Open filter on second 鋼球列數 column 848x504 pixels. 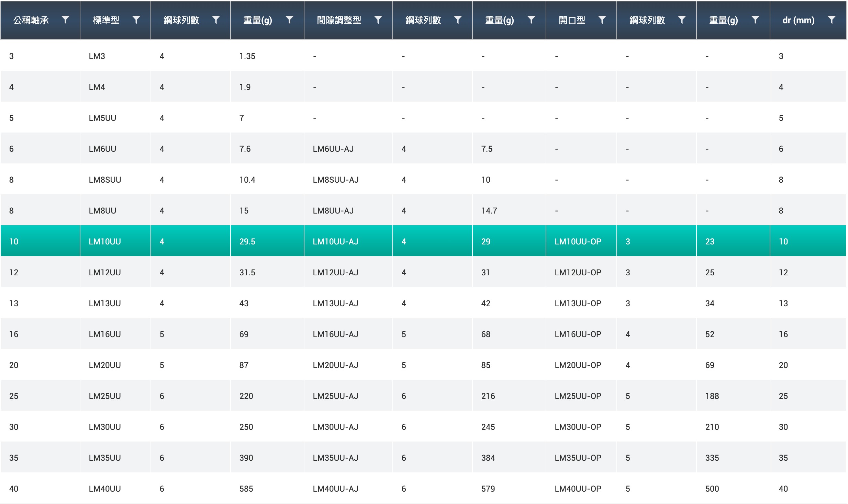[458, 20]
